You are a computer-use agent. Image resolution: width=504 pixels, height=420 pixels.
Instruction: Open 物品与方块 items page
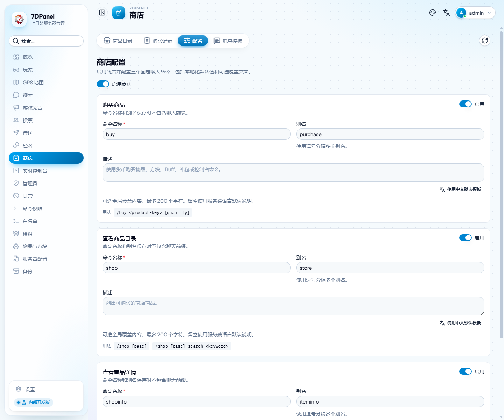tap(46, 246)
